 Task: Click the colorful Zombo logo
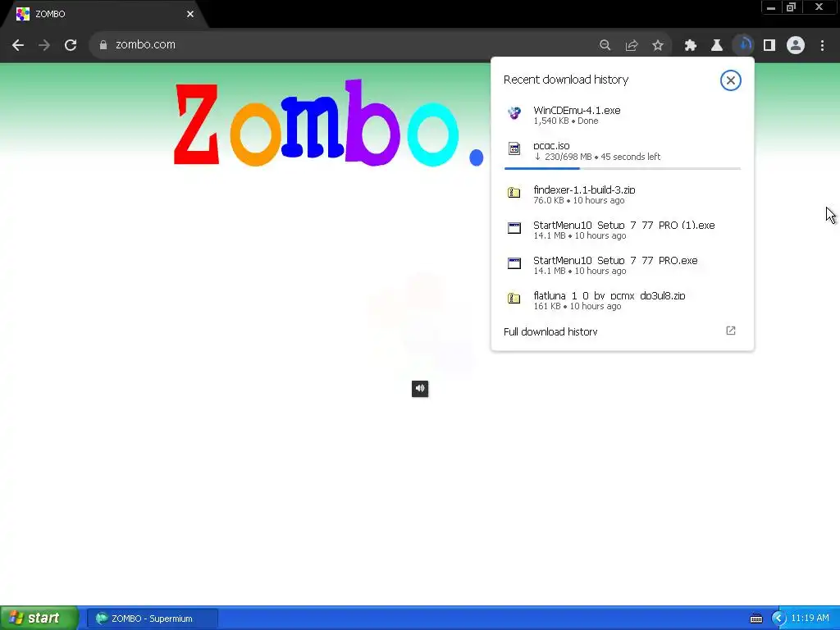pyautogui.click(x=329, y=124)
